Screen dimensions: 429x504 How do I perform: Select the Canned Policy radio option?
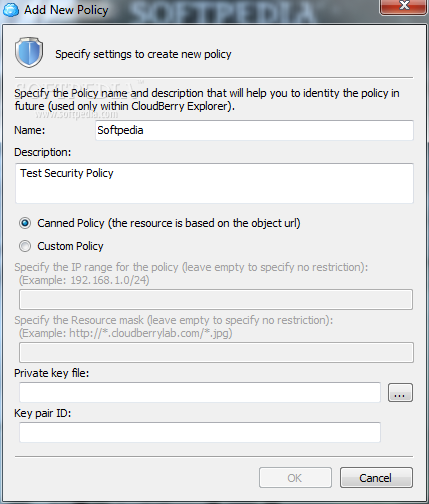tap(25, 223)
